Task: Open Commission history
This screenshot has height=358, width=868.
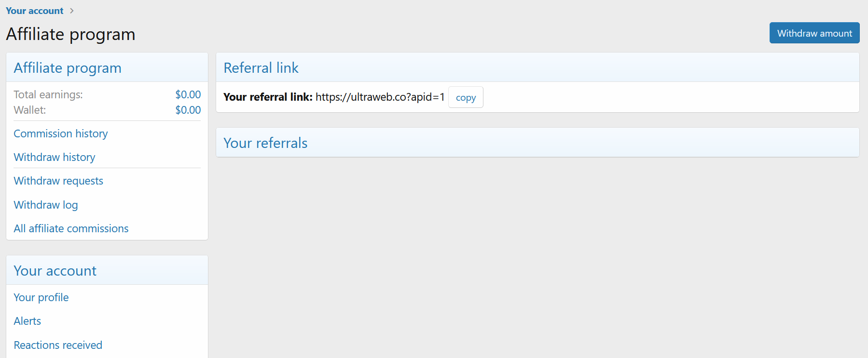Action: (61, 133)
